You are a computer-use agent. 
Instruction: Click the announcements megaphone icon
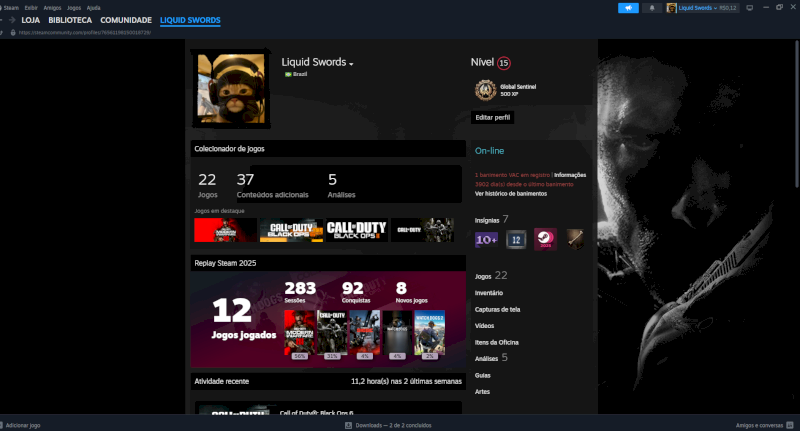pyautogui.click(x=628, y=8)
